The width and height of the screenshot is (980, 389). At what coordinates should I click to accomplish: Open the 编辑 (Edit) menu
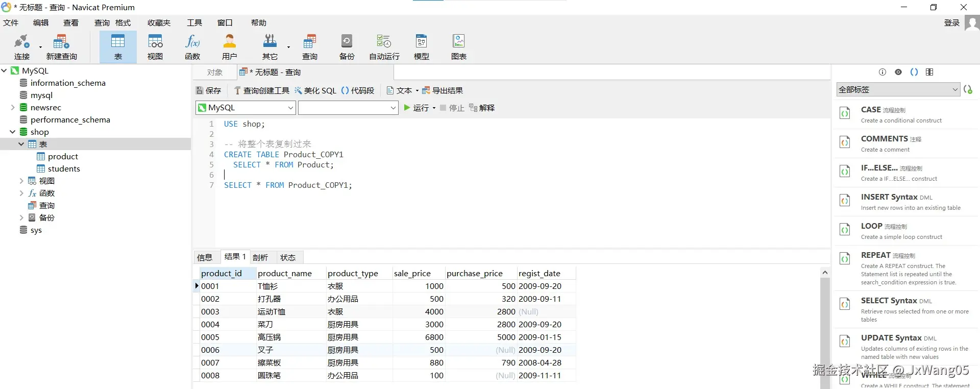tap(41, 23)
